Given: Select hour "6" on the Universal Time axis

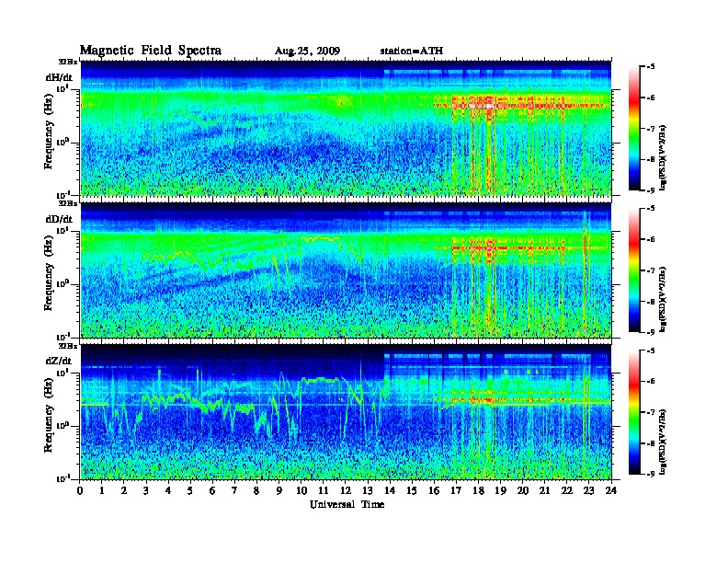Looking at the screenshot, I should (212, 490).
